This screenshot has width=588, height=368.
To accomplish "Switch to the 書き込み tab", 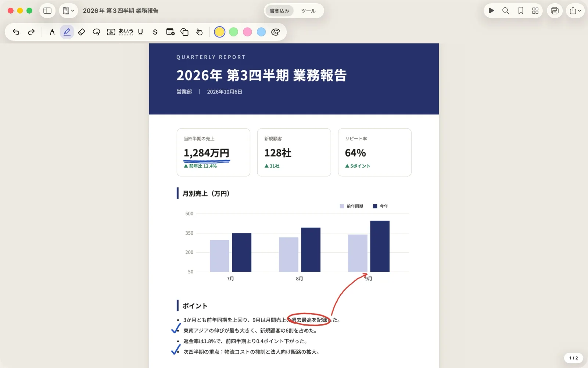I will pos(279,11).
